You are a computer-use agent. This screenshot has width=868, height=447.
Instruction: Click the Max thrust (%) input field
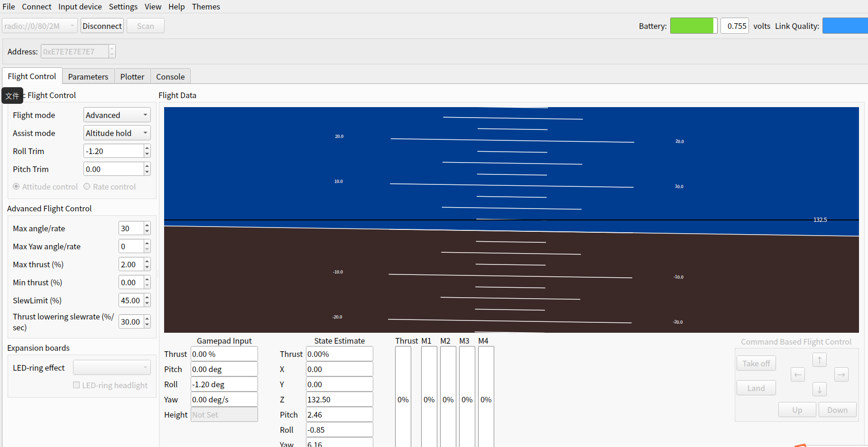pyautogui.click(x=130, y=265)
